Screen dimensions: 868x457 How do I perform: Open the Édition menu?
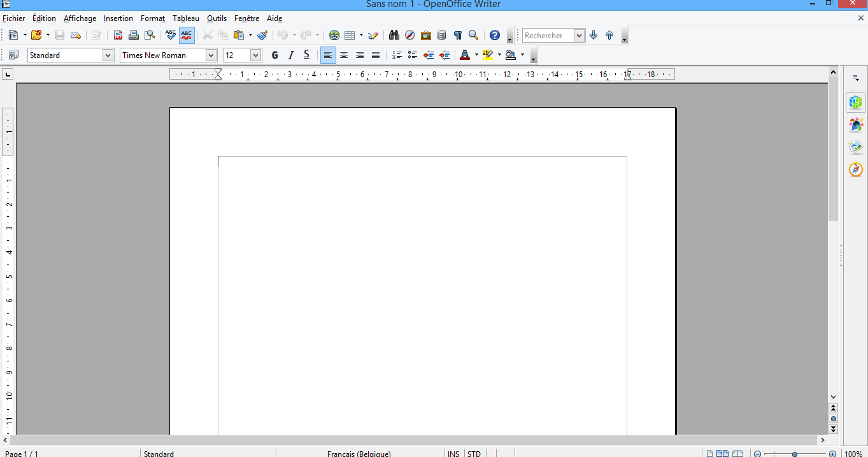44,18
